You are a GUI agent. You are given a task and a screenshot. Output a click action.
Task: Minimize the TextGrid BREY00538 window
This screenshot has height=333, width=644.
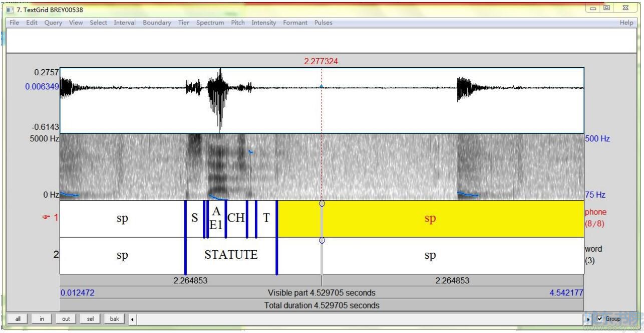pyautogui.click(x=592, y=8)
